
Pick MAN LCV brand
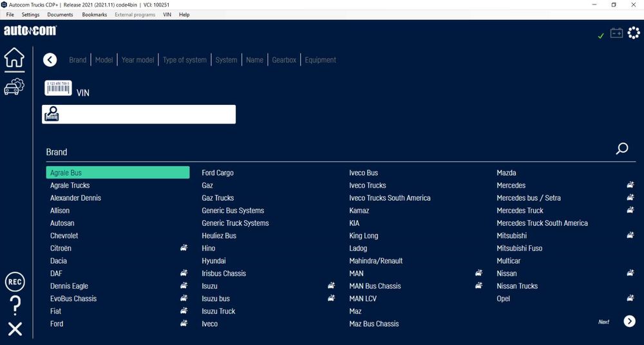pyautogui.click(x=363, y=299)
